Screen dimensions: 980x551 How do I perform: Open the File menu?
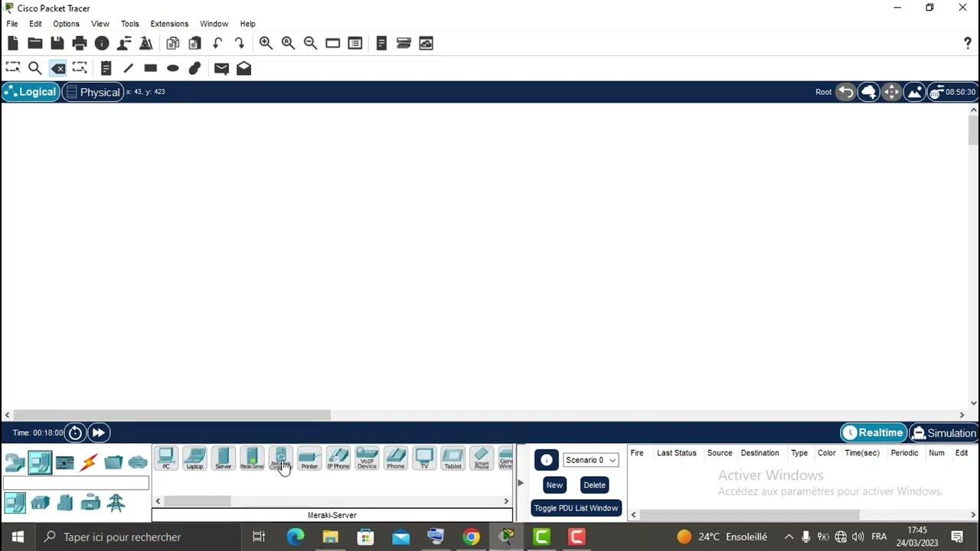12,24
